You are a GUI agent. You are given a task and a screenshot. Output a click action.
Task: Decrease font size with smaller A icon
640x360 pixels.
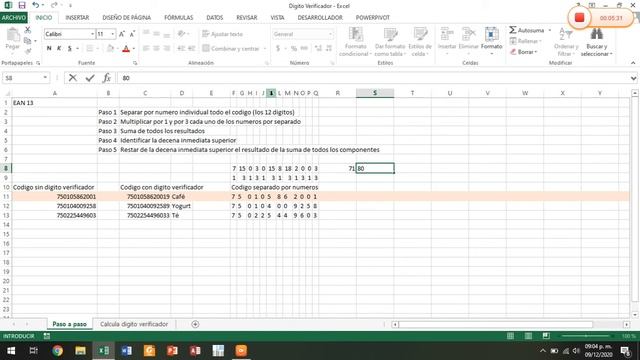(132, 34)
